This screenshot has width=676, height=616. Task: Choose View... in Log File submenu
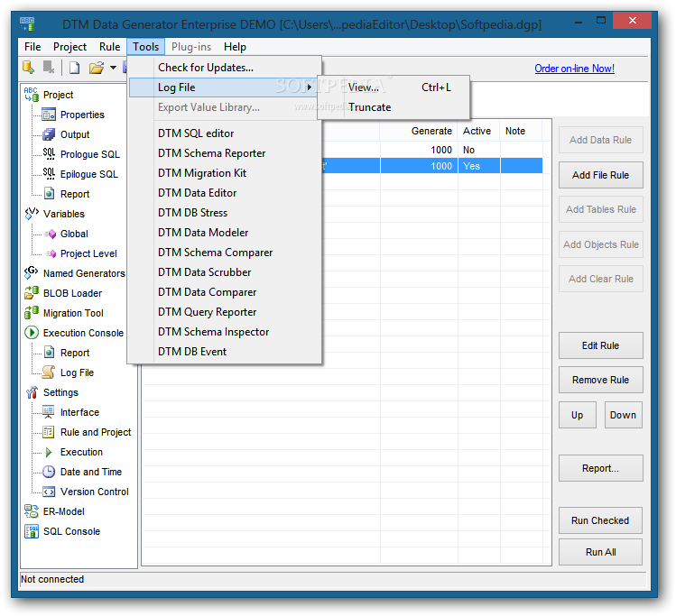pos(394,87)
